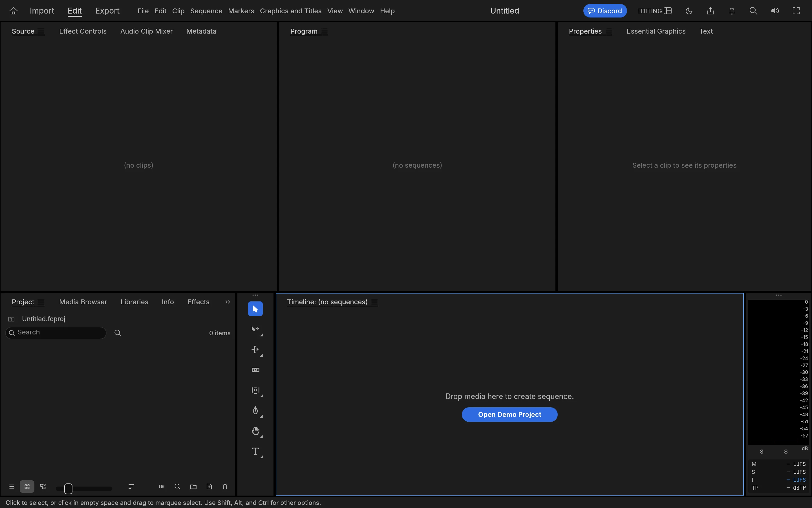Screen dimensions: 812x508
Task: Select the Selection arrow tool
Action: click(255, 309)
